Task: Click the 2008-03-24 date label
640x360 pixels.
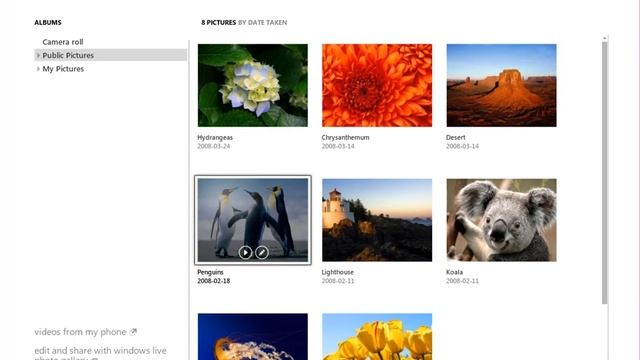Action: (214, 146)
